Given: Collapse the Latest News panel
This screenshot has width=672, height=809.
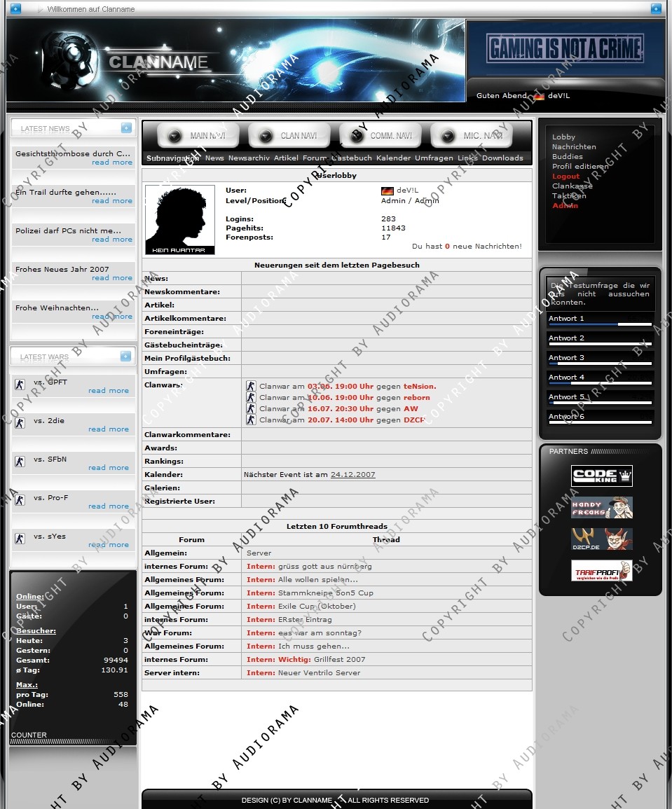Looking at the screenshot, I should tap(125, 128).
